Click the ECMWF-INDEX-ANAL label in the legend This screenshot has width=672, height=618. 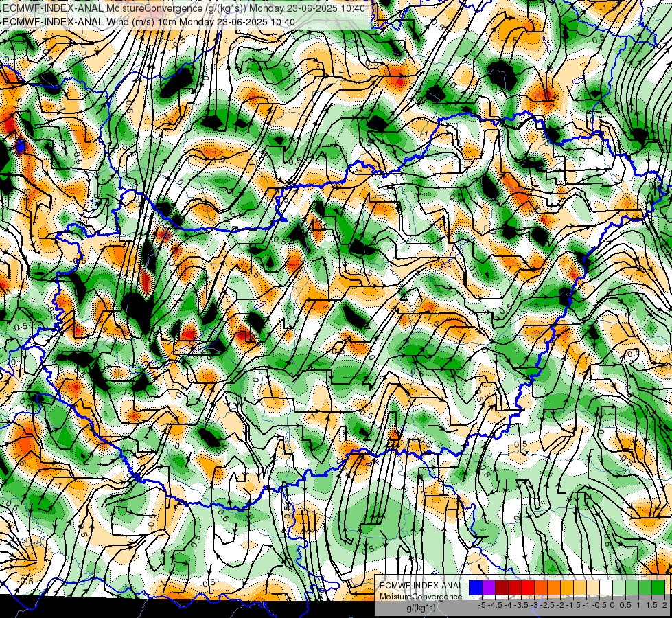click(421, 586)
